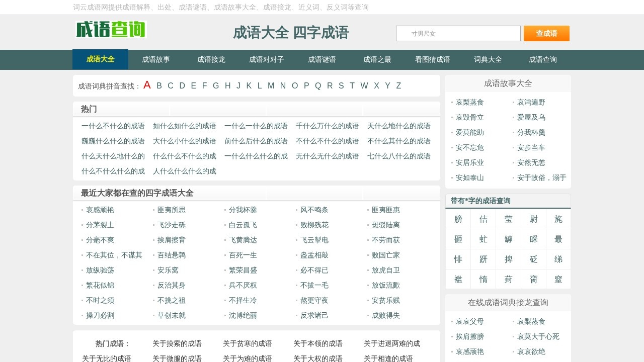Select character 最 in the starred idiom grid
Screen dimensions: 644x362
[558, 239]
